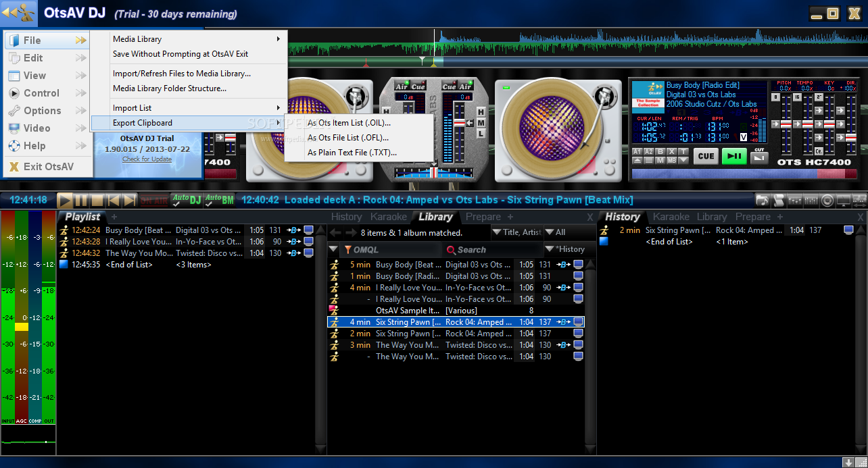Toggle right channel Cue button on mixer
This screenshot has height=468, width=868.
click(x=450, y=86)
